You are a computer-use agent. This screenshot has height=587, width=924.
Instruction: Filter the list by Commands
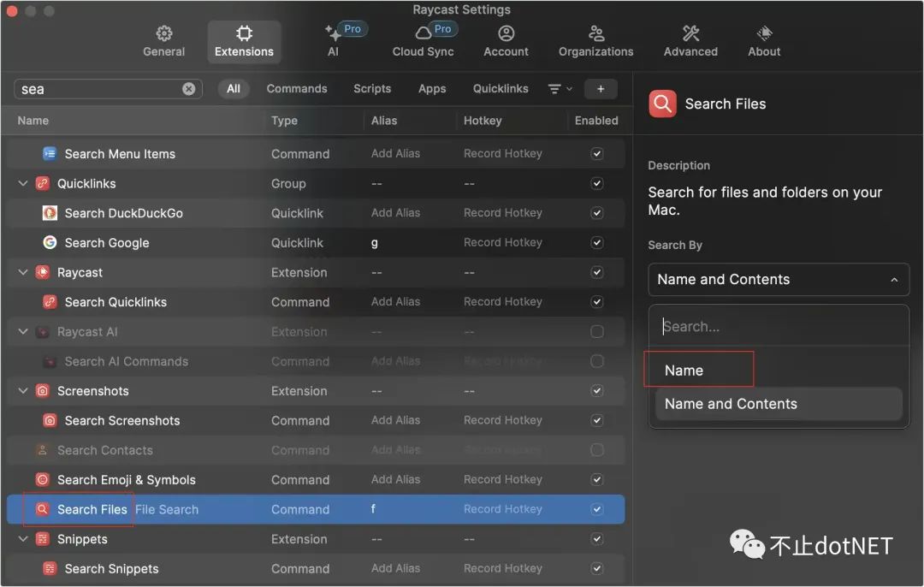pos(296,89)
